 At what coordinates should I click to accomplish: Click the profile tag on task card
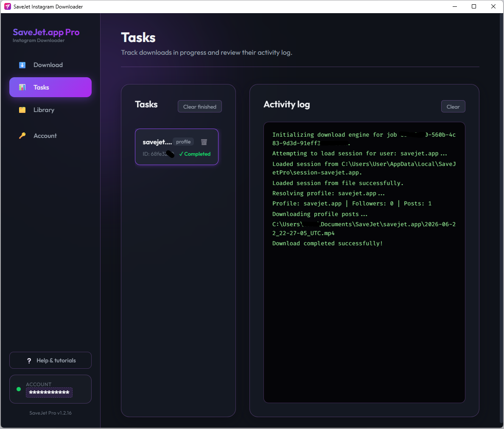point(183,142)
